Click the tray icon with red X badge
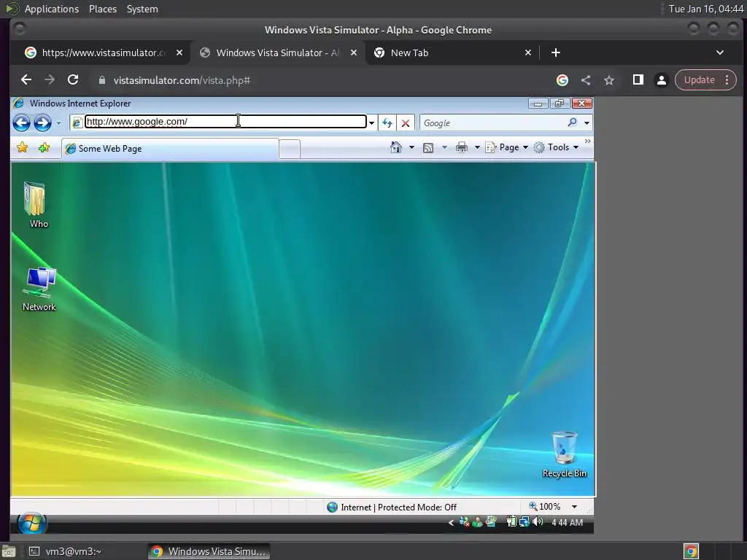The height and width of the screenshot is (560, 747). pos(465,522)
